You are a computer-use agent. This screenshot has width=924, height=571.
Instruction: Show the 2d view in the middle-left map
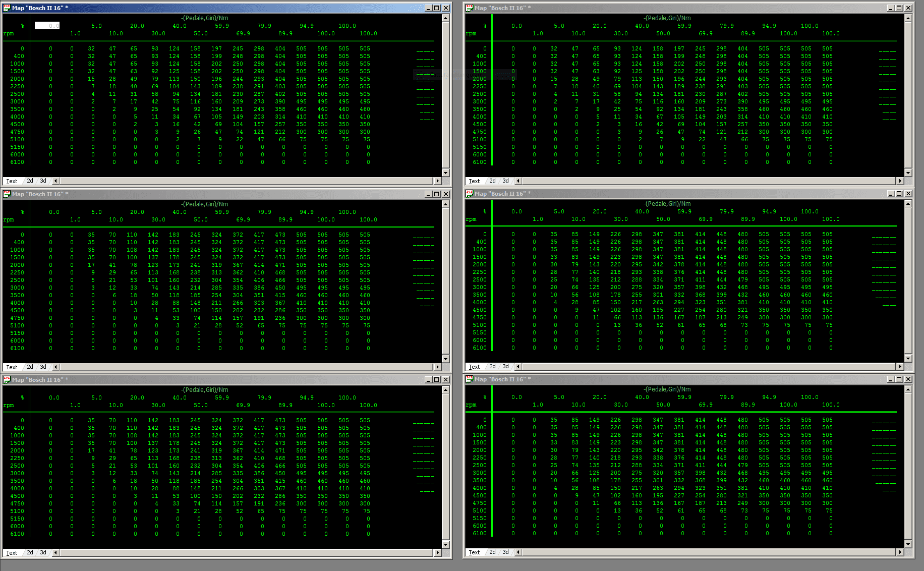[x=30, y=367]
